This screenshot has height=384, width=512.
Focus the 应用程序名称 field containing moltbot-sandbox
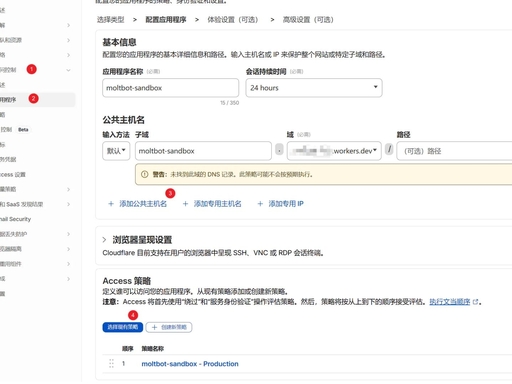(171, 88)
